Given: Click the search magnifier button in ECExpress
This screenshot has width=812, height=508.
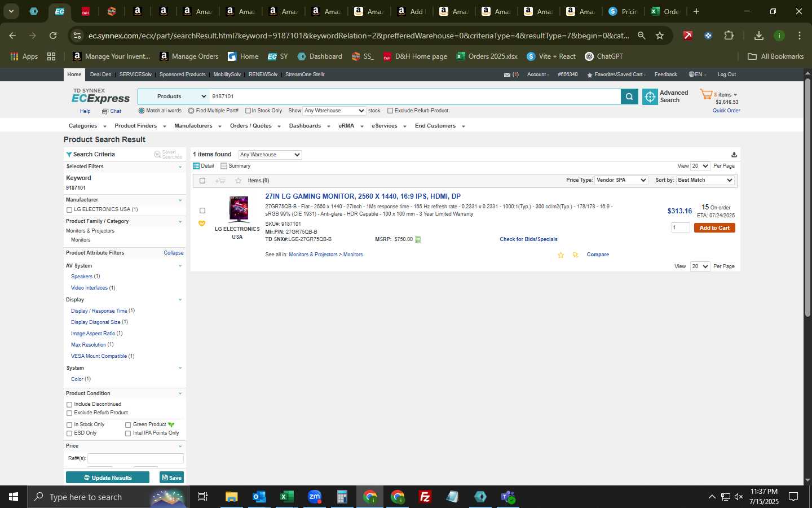Looking at the screenshot, I should (x=629, y=97).
